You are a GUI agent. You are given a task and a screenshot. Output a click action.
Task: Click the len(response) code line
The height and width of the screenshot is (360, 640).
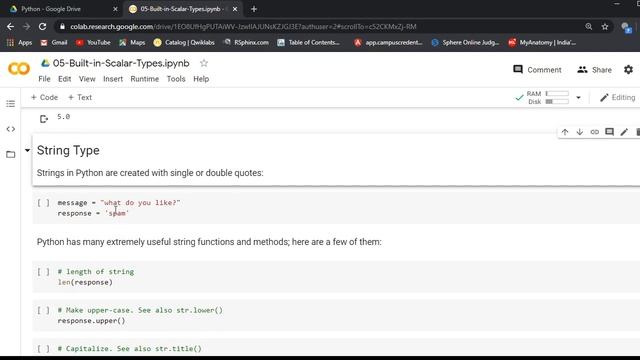click(x=85, y=282)
